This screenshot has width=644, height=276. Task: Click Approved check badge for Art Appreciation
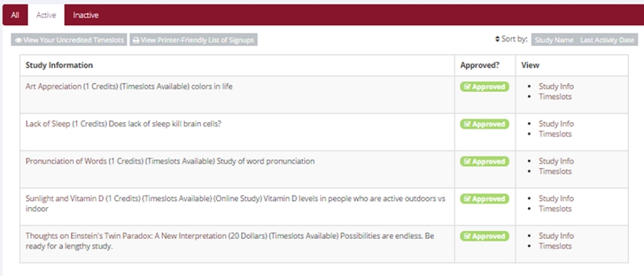coord(484,87)
